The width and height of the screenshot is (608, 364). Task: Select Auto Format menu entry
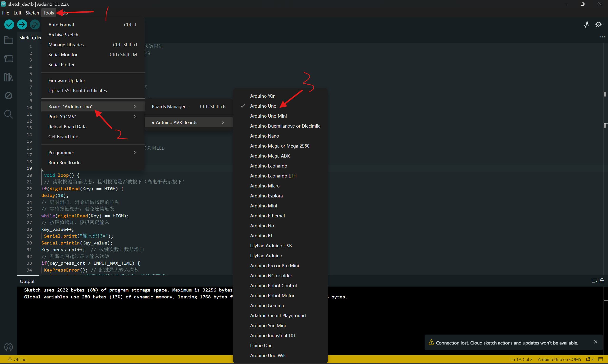(x=61, y=25)
